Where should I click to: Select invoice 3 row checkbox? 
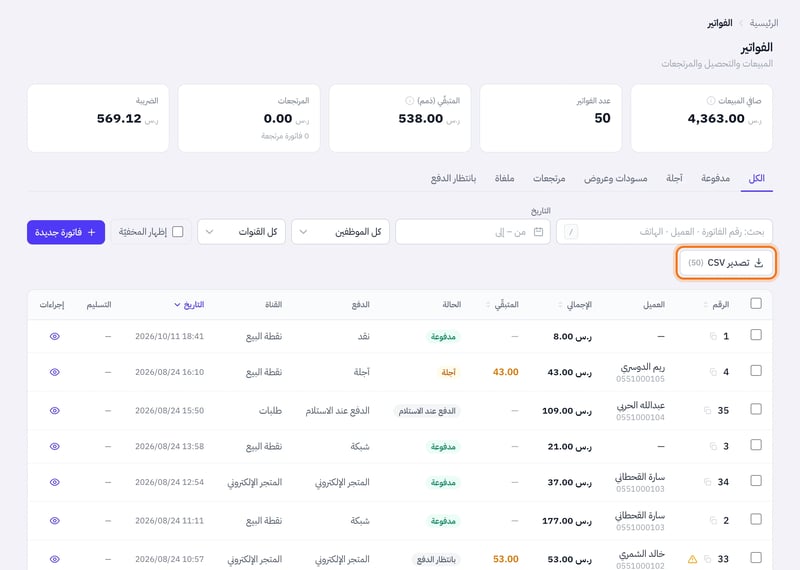pos(756,445)
